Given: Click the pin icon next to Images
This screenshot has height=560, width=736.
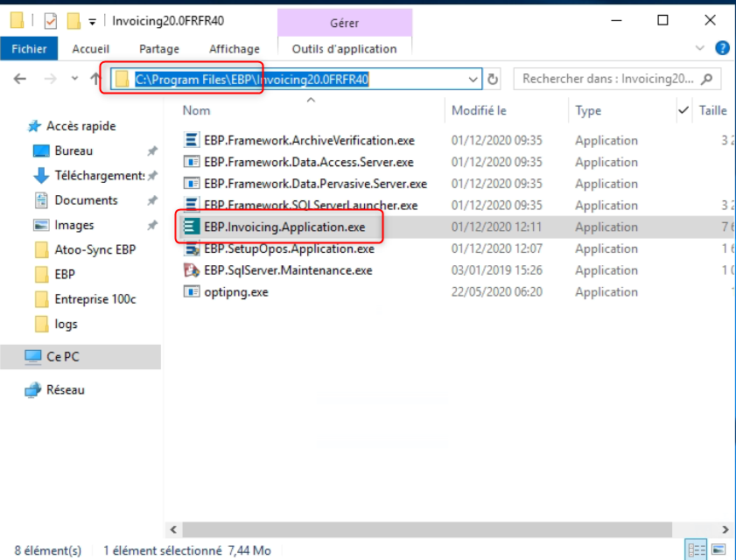Looking at the screenshot, I should click(x=152, y=226).
